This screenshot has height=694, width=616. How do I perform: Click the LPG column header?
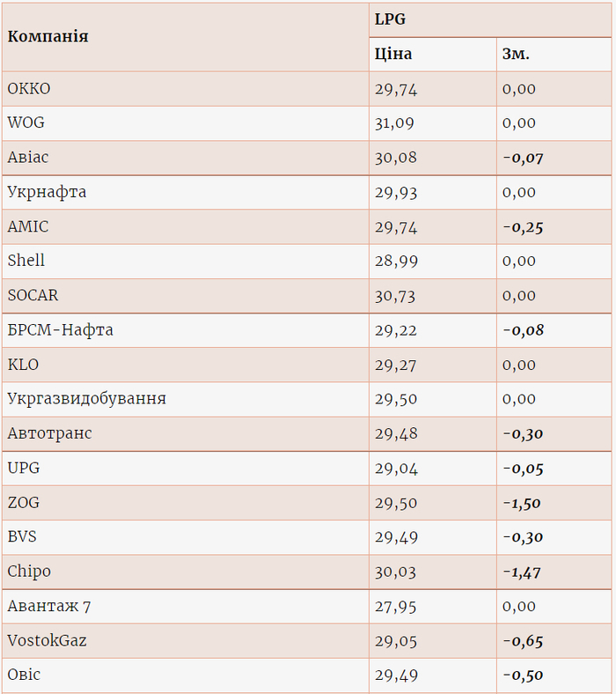pyautogui.click(x=391, y=18)
